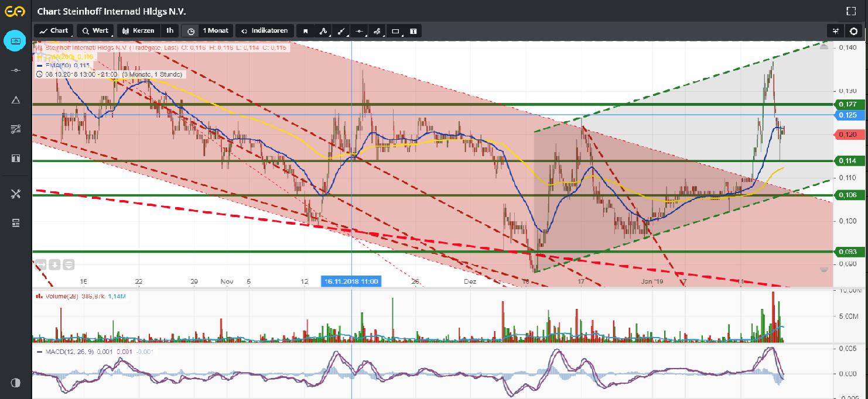The image size is (868, 399).
Task: Select the rectangle drawing tool
Action: pyautogui.click(x=397, y=30)
